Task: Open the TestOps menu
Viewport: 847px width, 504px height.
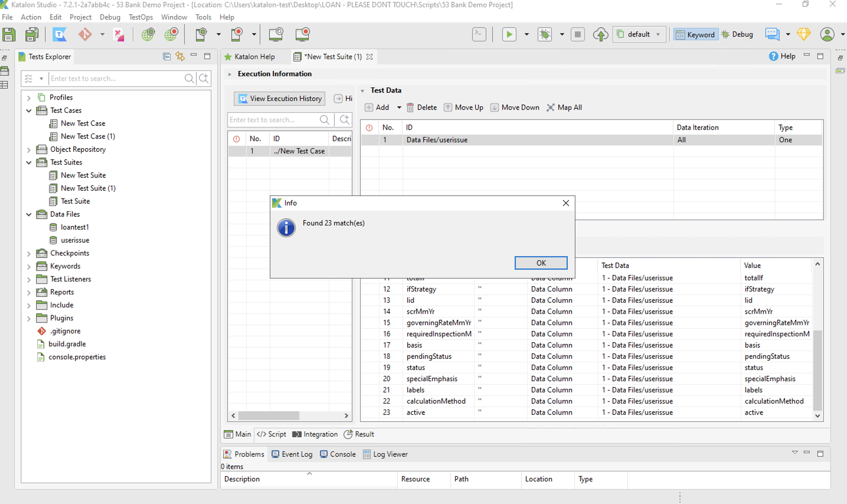Action: [140, 17]
